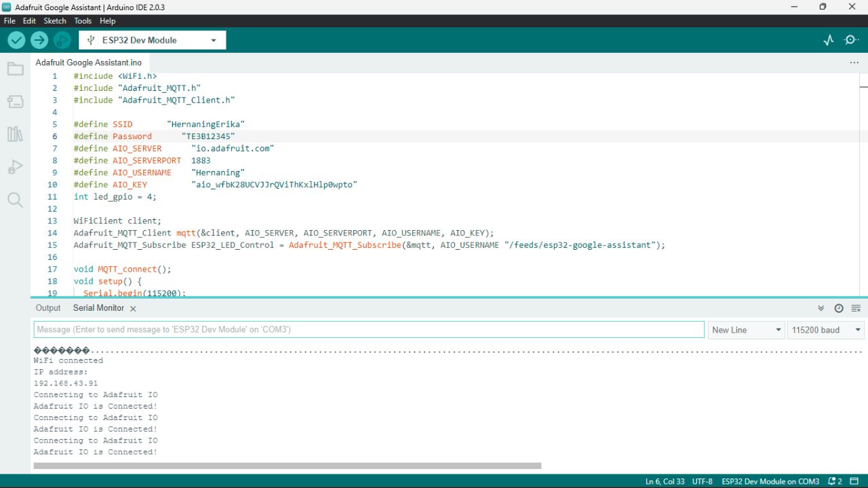Toggle timestamp clock icon in Serial Monitor
Image resolution: width=868 pixels, height=488 pixels.
(839, 308)
